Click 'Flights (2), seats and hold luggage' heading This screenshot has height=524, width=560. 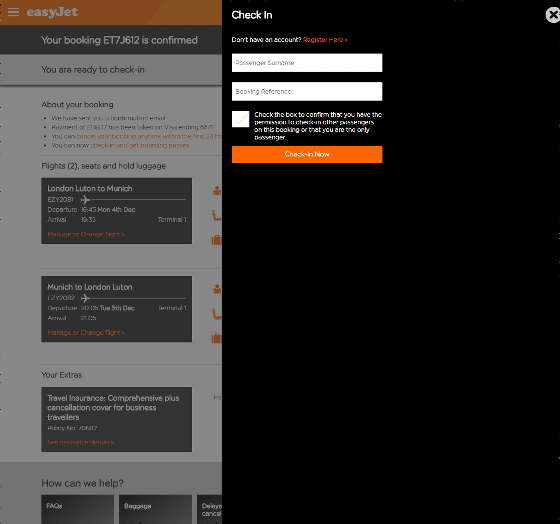click(104, 166)
